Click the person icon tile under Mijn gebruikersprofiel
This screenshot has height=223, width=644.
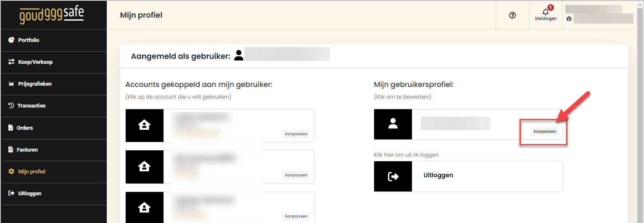pyautogui.click(x=393, y=124)
